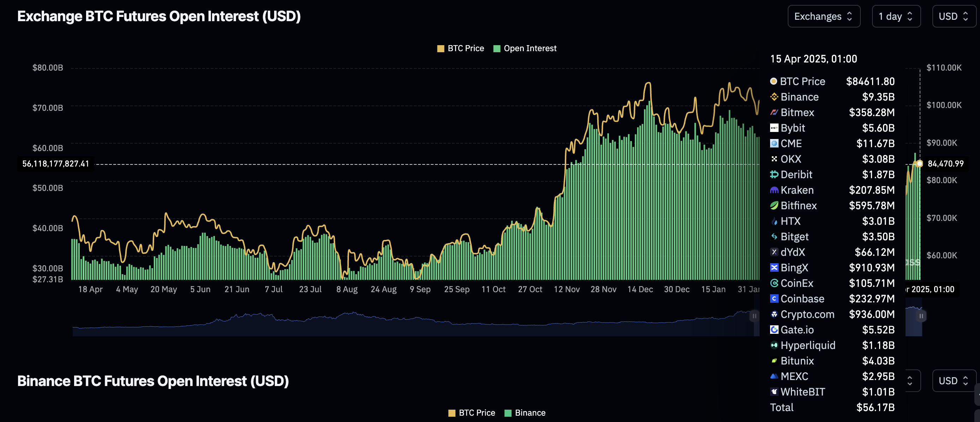Toggle Binance series in bottom chart legend

pos(525,413)
